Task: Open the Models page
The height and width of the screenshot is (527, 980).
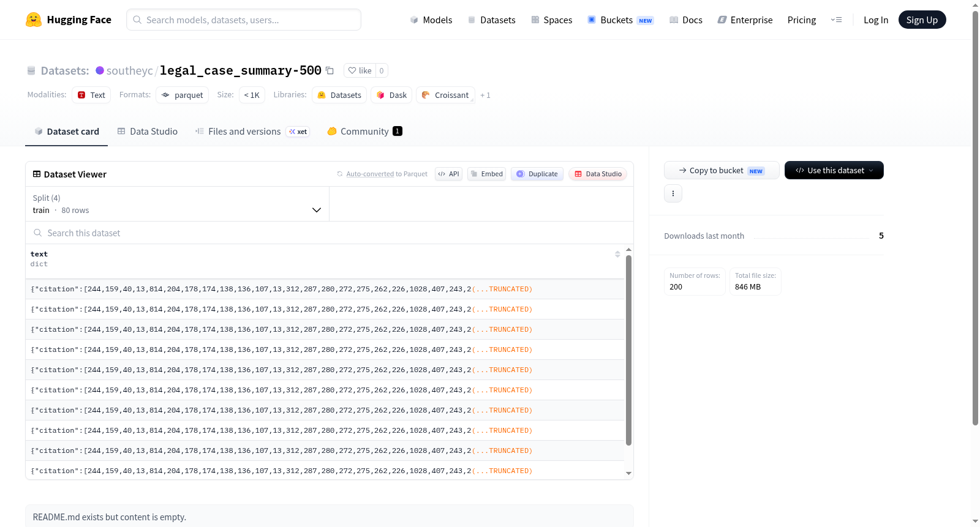Action: 431,20
